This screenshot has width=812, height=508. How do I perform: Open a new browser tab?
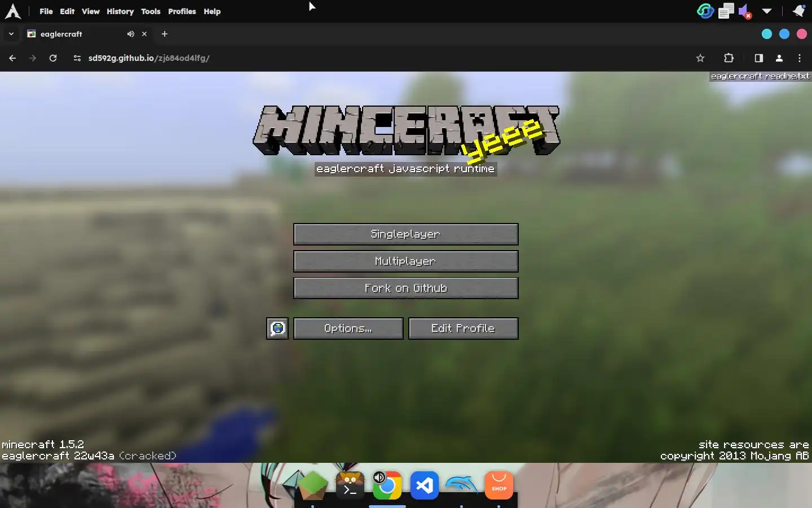tap(164, 34)
